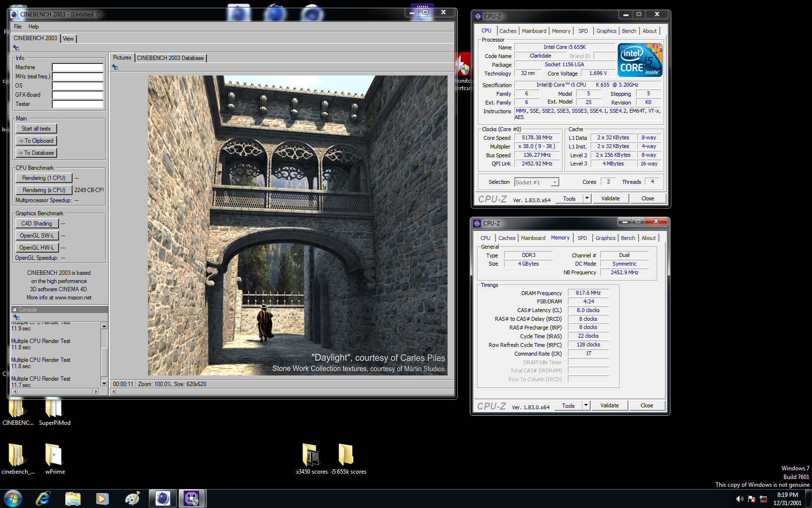812x508 pixels.
Task: Click Tools button in upper CPU-Z
Action: click(569, 198)
